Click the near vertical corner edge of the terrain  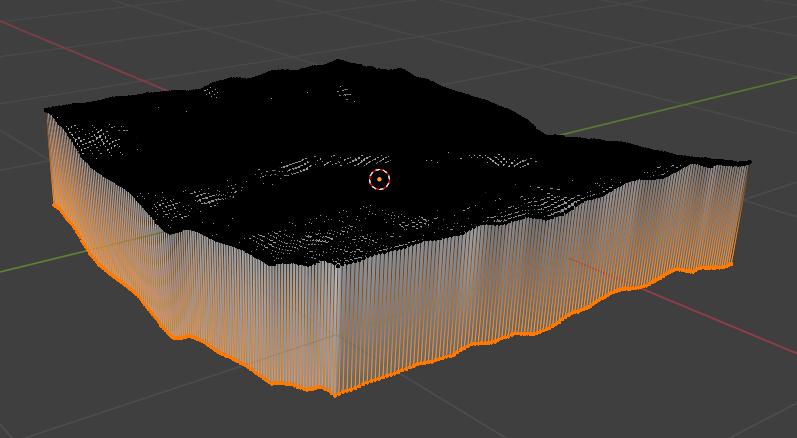(x=337, y=330)
